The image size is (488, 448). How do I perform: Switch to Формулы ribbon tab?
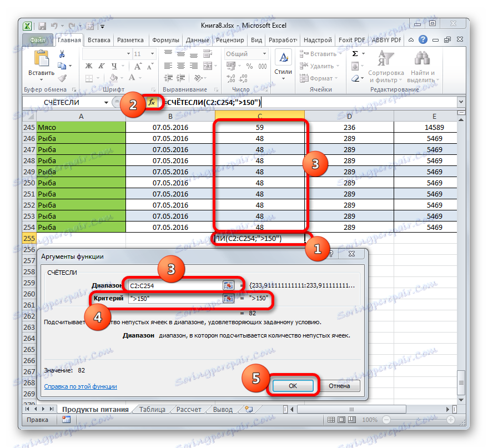click(x=165, y=40)
